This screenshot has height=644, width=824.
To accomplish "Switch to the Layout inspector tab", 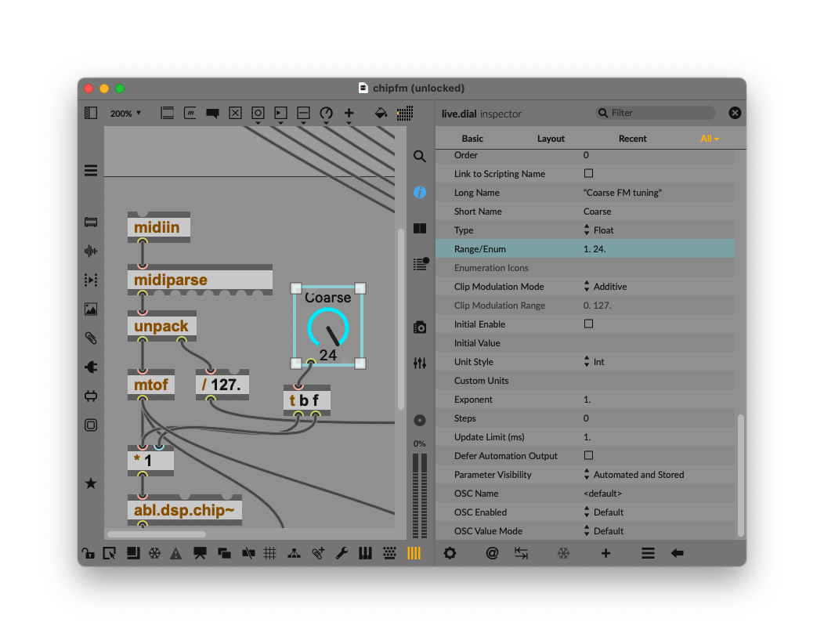I will coord(551,139).
